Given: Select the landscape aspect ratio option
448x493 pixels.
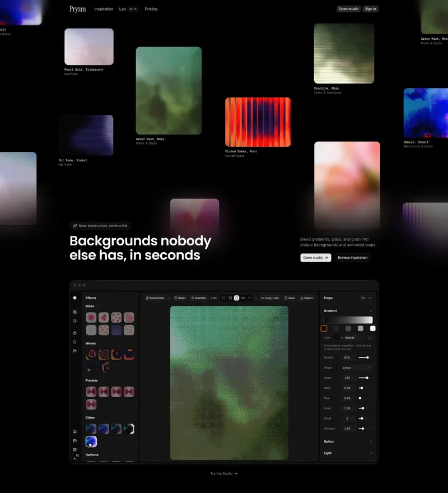Looking at the screenshot, I should [243, 298].
